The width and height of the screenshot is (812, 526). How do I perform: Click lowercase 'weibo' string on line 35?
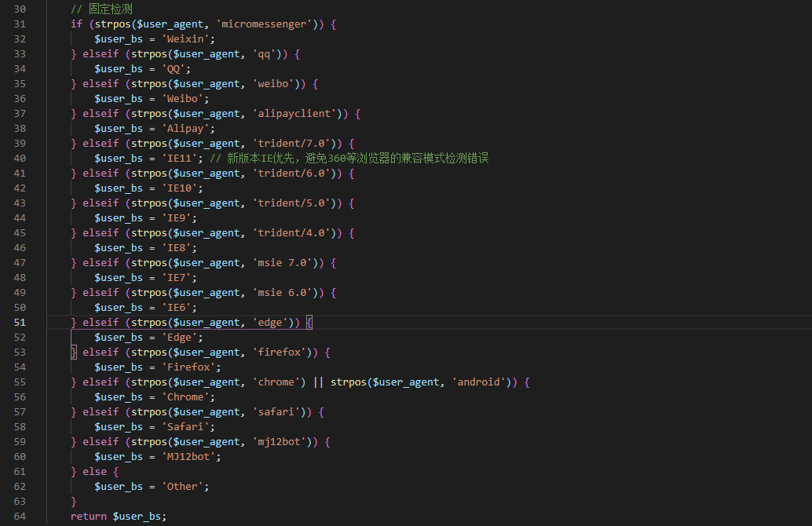coord(273,84)
